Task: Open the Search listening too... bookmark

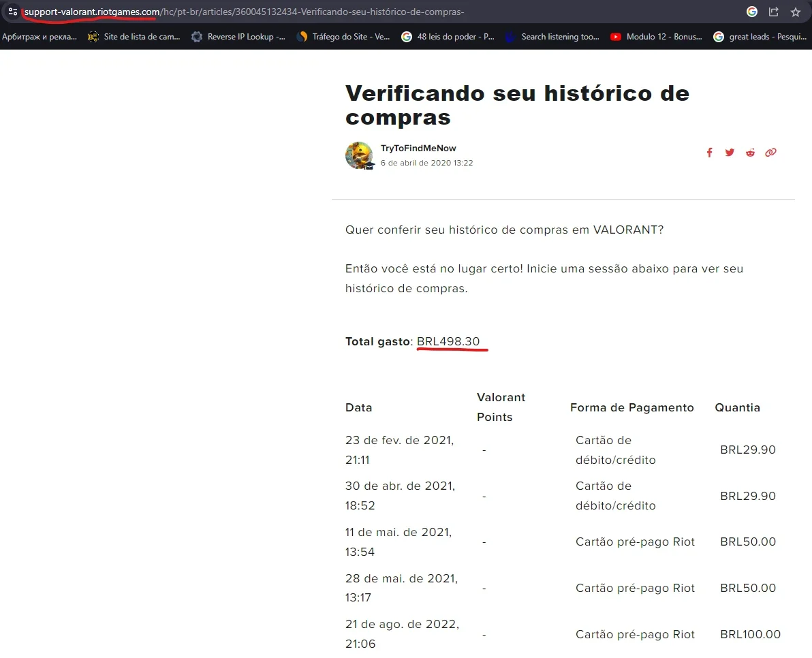Action: [552, 37]
